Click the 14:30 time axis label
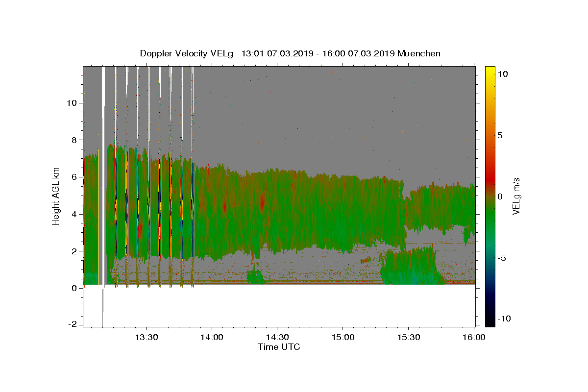This screenshot has height=392, width=588. [277, 338]
